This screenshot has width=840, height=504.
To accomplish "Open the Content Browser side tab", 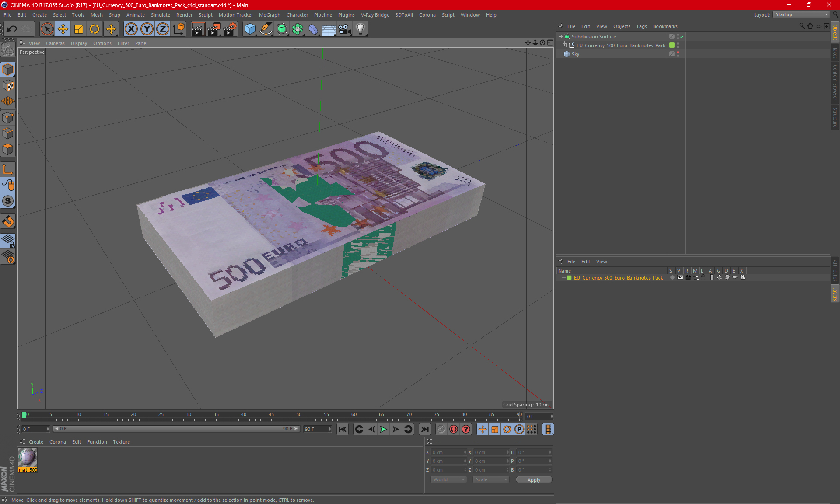I will click(x=835, y=82).
